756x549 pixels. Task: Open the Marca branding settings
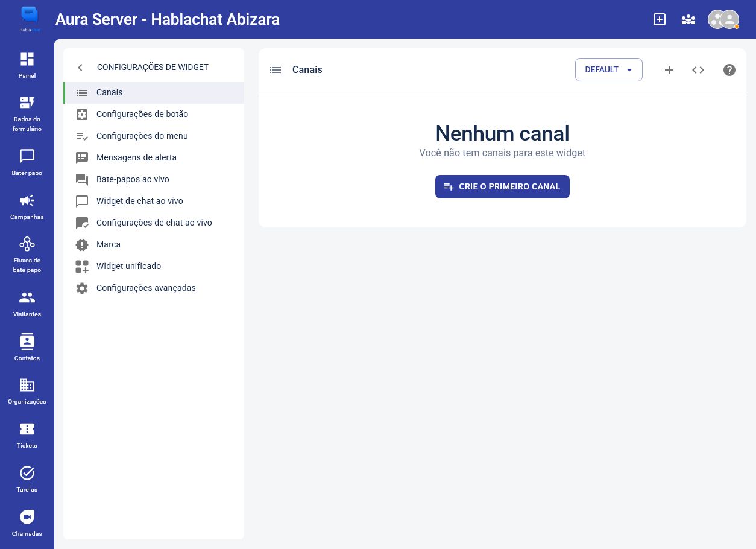click(x=154, y=244)
